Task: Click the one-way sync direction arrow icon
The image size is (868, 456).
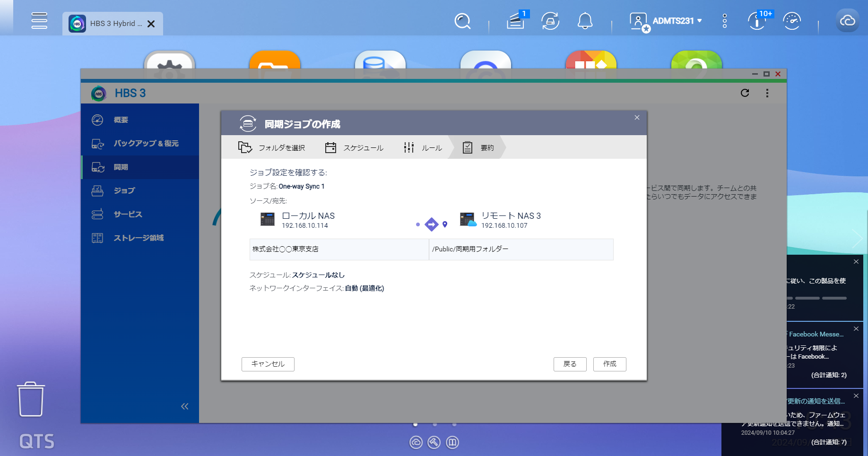Action: 432,224
